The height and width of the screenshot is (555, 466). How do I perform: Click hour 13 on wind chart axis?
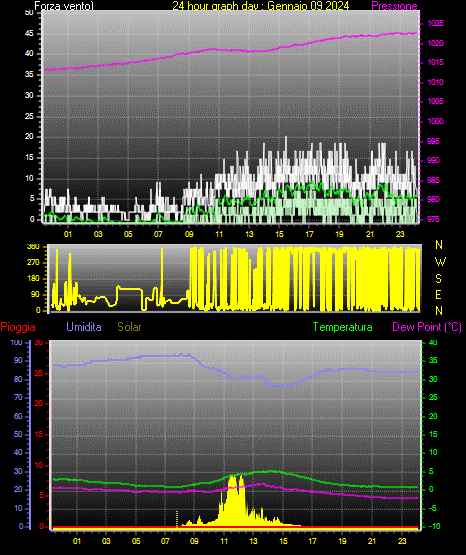[249, 234]
